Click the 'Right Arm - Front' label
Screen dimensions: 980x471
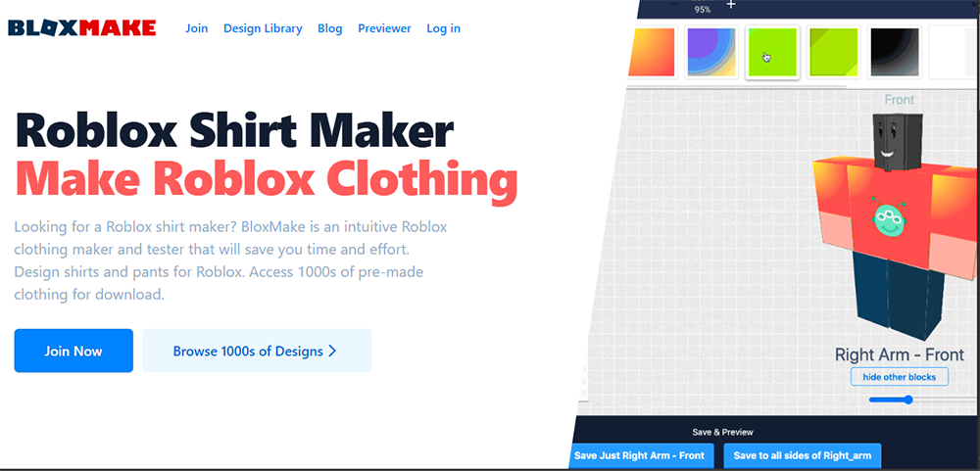900,354
